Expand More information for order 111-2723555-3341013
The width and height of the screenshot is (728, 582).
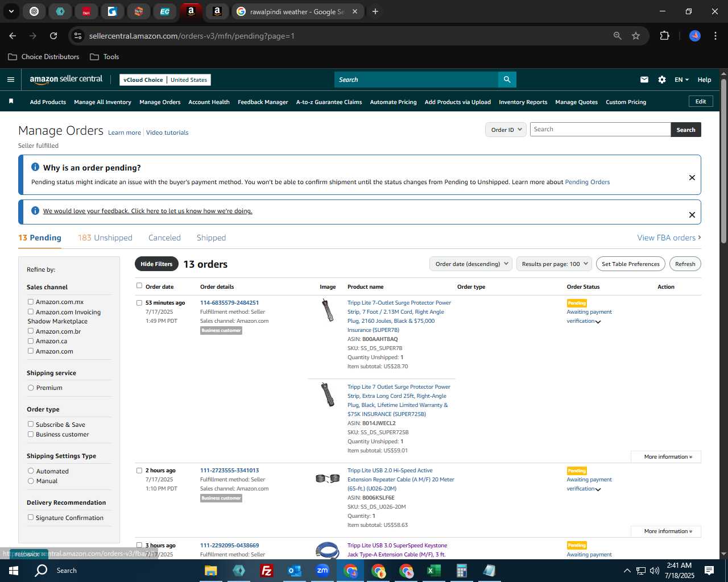click(667, 531)
